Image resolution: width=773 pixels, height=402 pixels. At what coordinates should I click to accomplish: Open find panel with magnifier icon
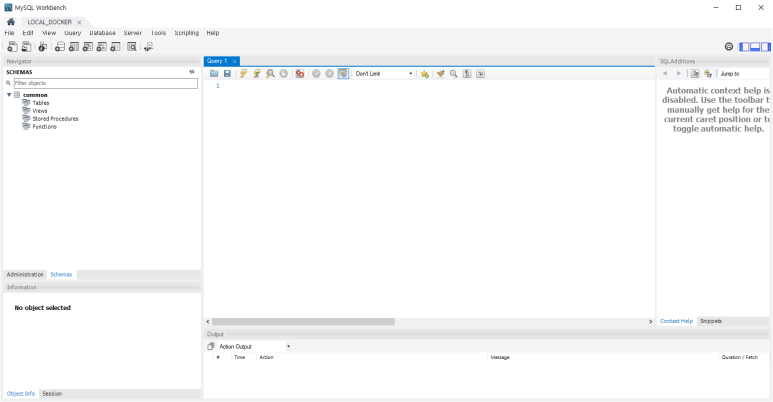(454, 73)
